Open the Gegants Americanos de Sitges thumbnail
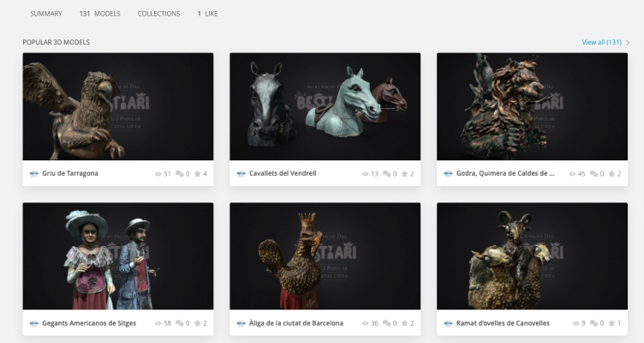This screenshot has height=343, width=644. [x=117, y=256]
